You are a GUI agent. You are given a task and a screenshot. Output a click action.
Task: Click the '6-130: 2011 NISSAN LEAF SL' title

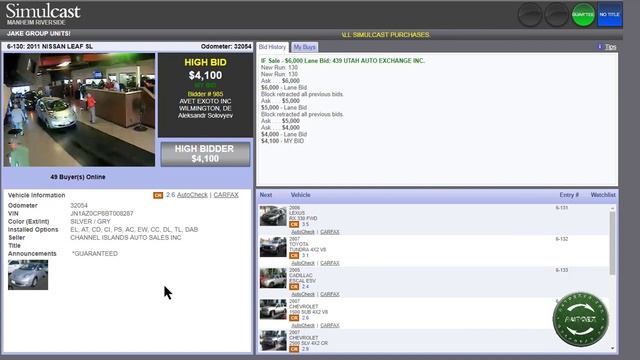click(x=50, y=47)
